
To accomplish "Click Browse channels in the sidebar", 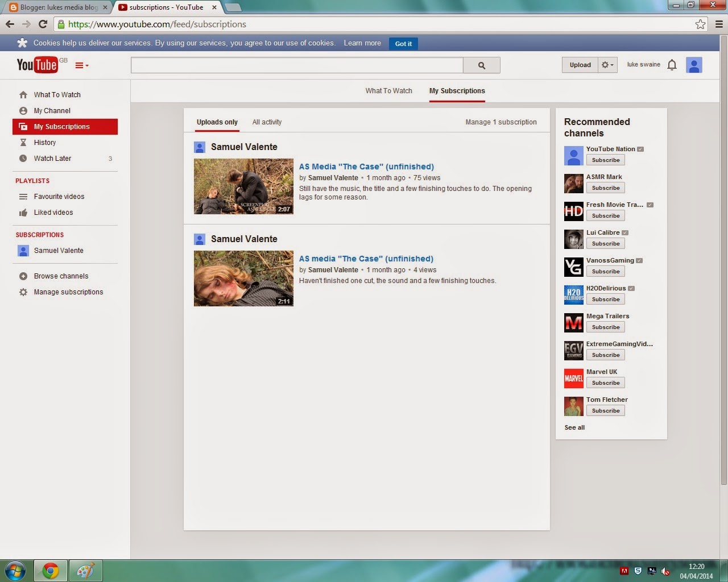I will point(61,276).
